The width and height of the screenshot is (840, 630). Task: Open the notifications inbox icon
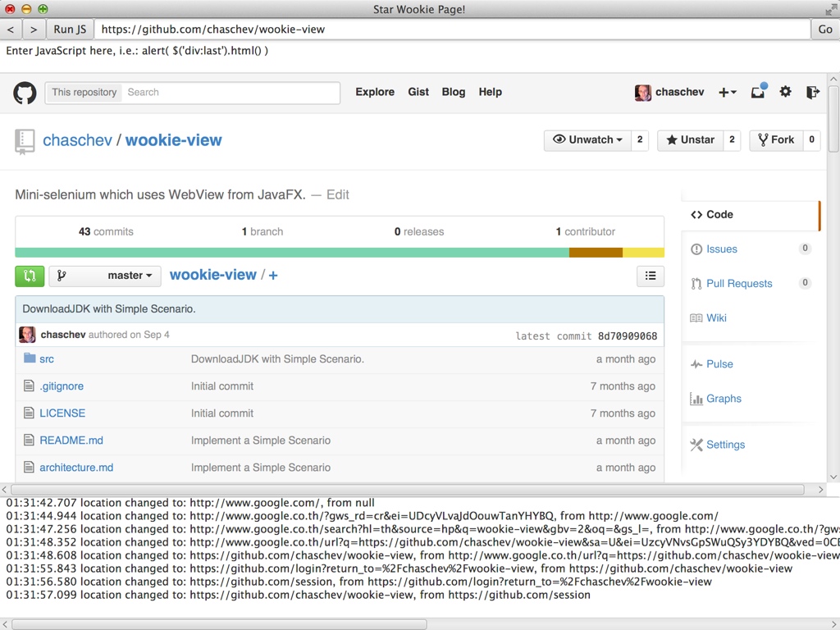tap(758, 92)
